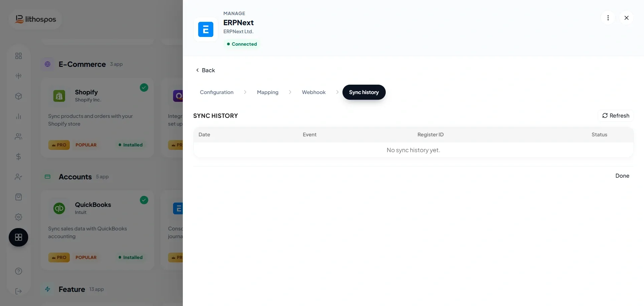
Task: Click the QuickBooks card POPULAR badge
Action: (86, 257)
